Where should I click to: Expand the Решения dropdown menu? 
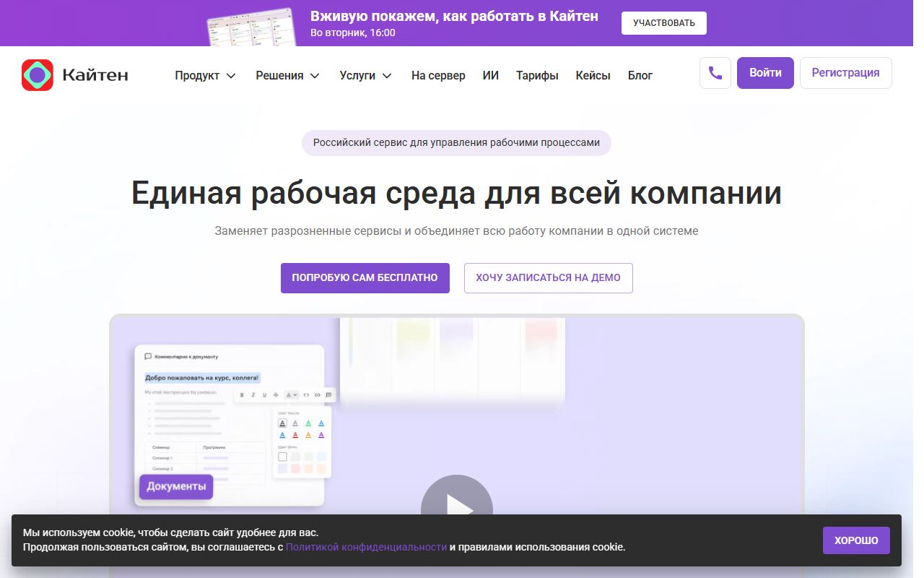288,75
